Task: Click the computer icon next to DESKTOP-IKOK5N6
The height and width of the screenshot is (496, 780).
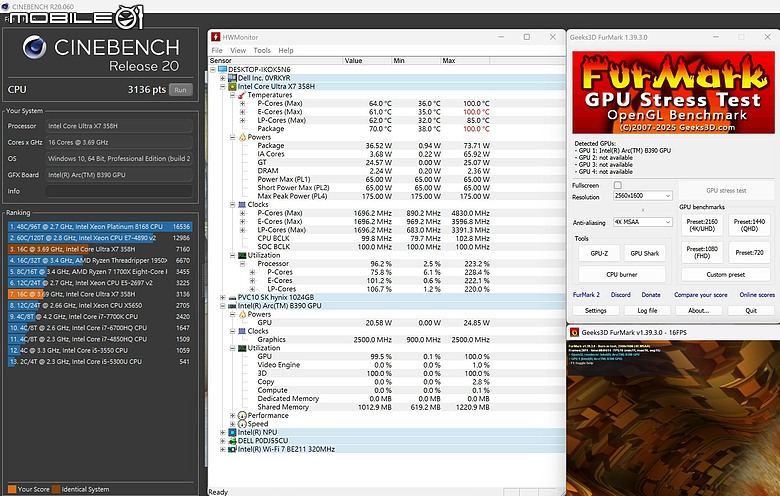Action: 222,70
